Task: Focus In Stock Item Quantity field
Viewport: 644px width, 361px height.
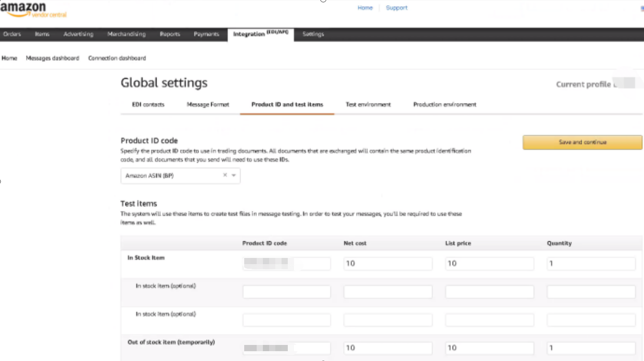Action: tap(591, 264)
